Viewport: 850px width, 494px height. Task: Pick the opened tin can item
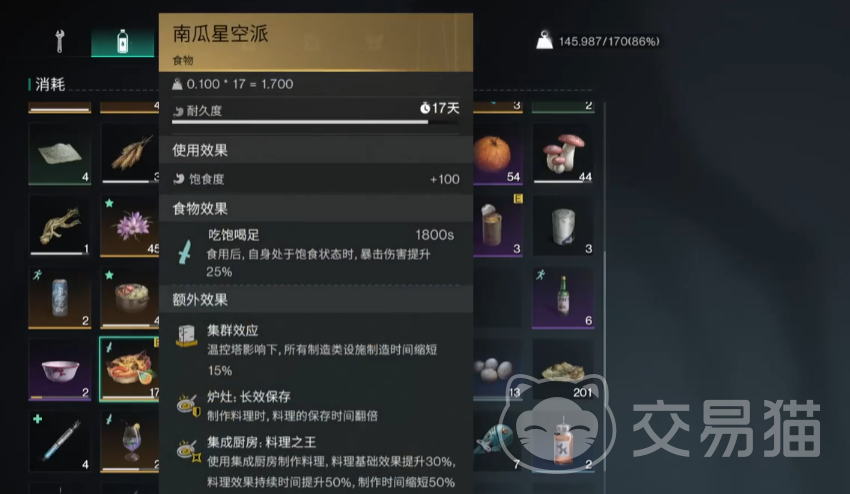[x=498, y=226]
